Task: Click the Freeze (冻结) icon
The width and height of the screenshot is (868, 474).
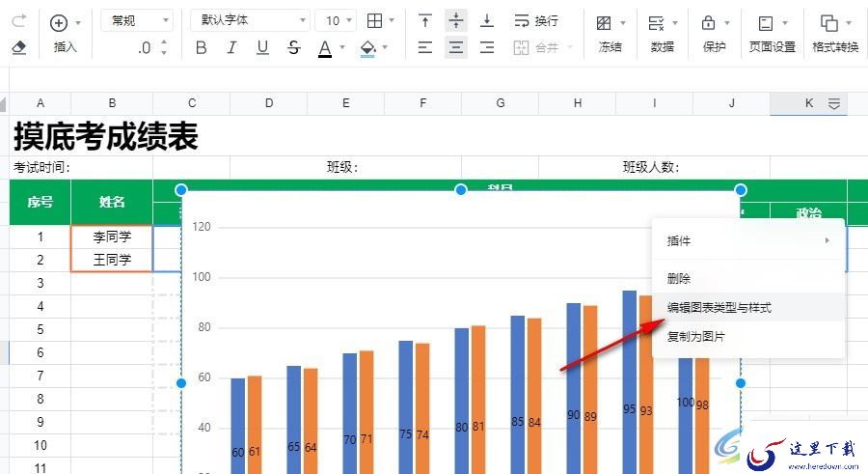Action: click(604, 23)
